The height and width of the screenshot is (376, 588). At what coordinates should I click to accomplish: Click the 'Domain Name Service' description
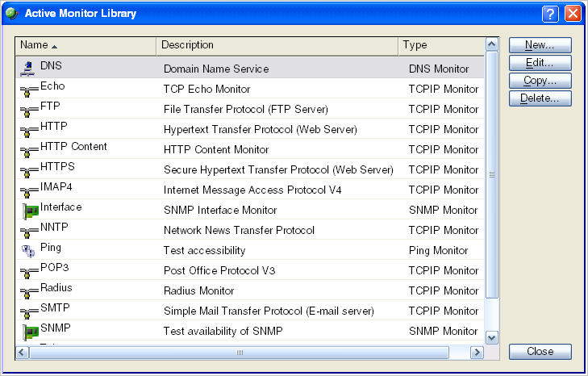(x=216, y=69)
